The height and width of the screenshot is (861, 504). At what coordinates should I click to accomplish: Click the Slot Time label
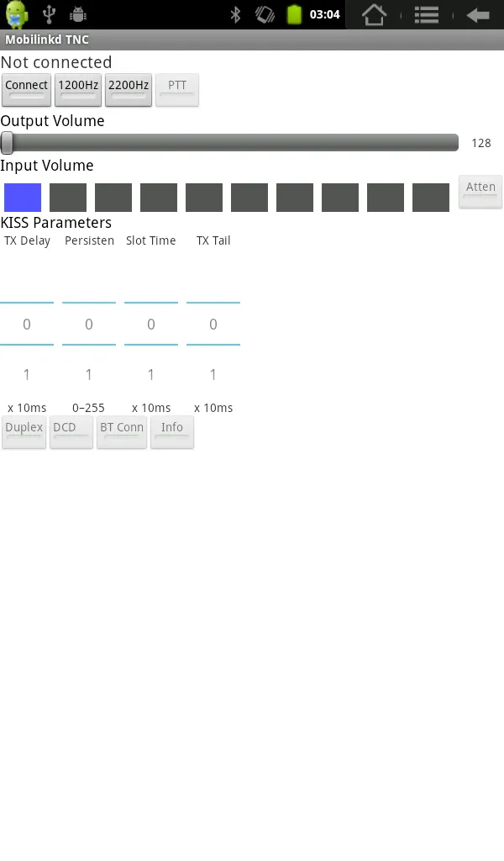[151, 240]
